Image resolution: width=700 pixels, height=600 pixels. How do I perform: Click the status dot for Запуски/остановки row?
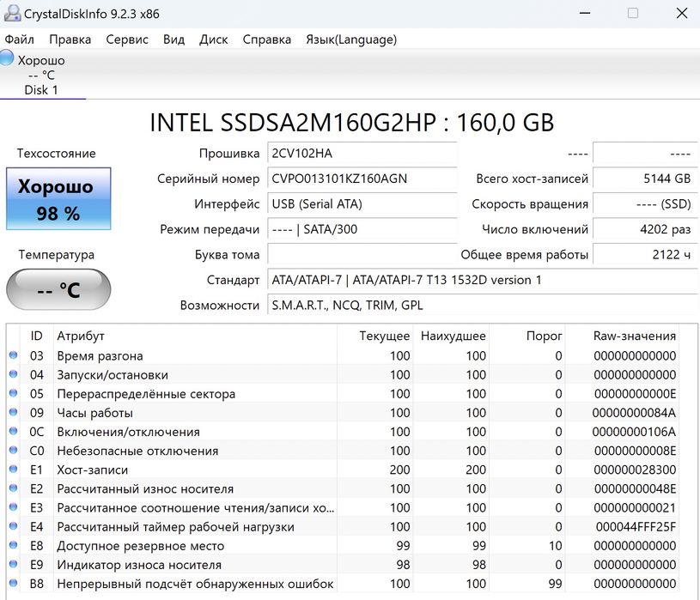click(14, 374)
